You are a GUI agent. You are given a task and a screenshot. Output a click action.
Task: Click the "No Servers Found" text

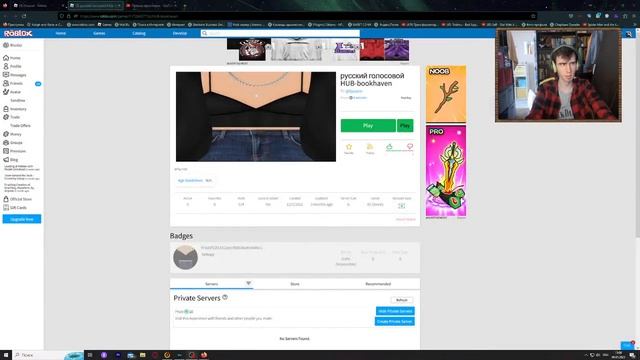(294, 339)
